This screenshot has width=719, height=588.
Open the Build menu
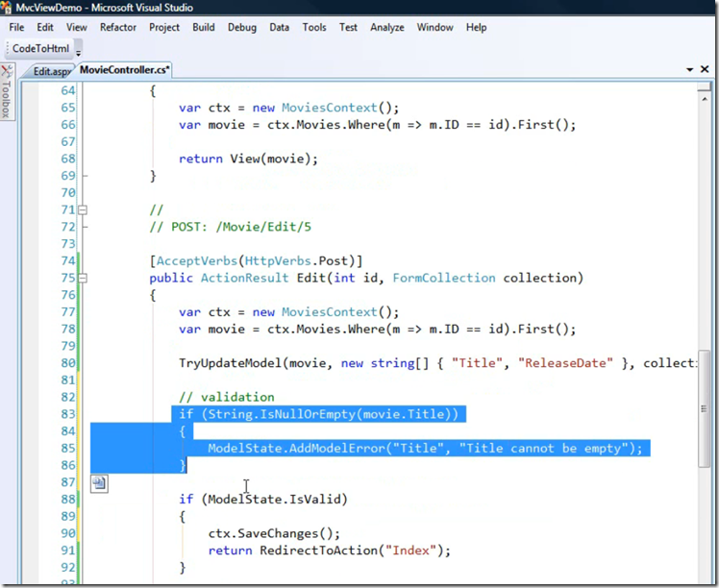click(x=204, y=28)
